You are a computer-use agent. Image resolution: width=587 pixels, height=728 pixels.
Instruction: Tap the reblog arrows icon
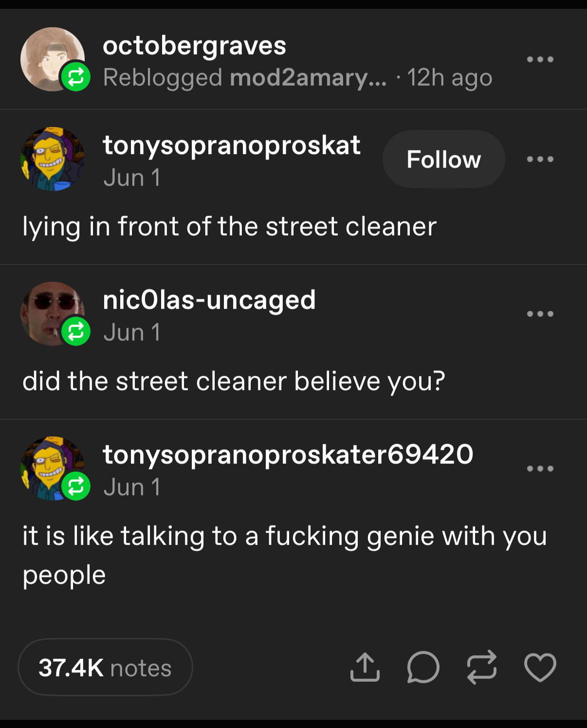click(x=481, y=667)
